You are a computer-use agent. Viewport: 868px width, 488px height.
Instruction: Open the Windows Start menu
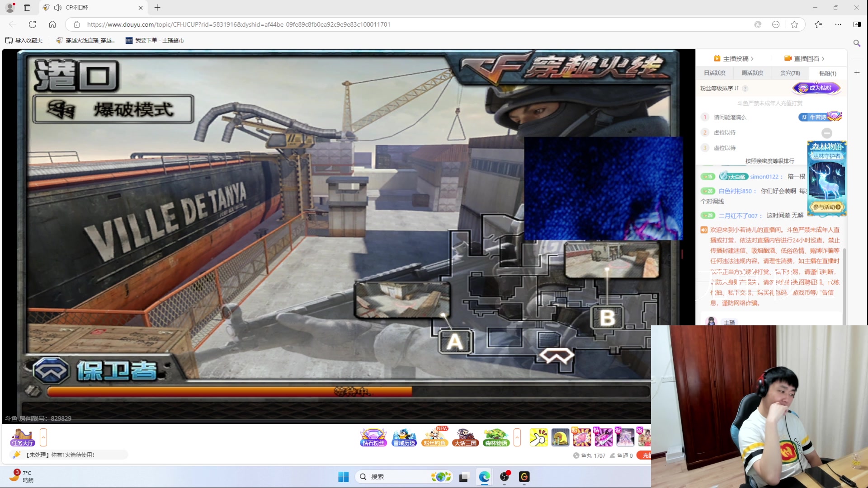(344, 477)
